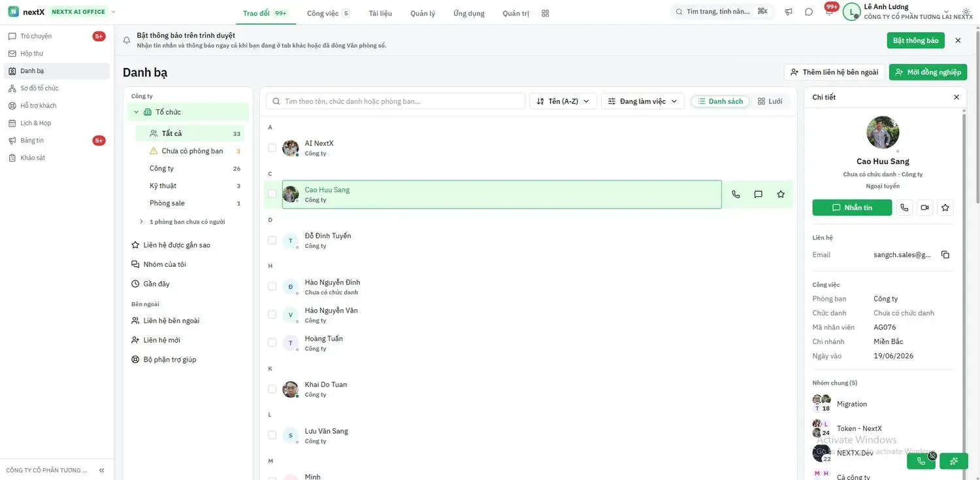980x480 pixels.
Task: Tick the checkbox for Hoàng Tuấn
Action: tap(272, 343)
